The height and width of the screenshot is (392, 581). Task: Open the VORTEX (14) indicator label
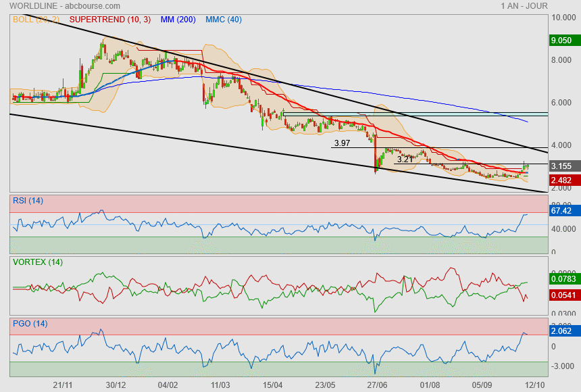[x=37, y=262]
